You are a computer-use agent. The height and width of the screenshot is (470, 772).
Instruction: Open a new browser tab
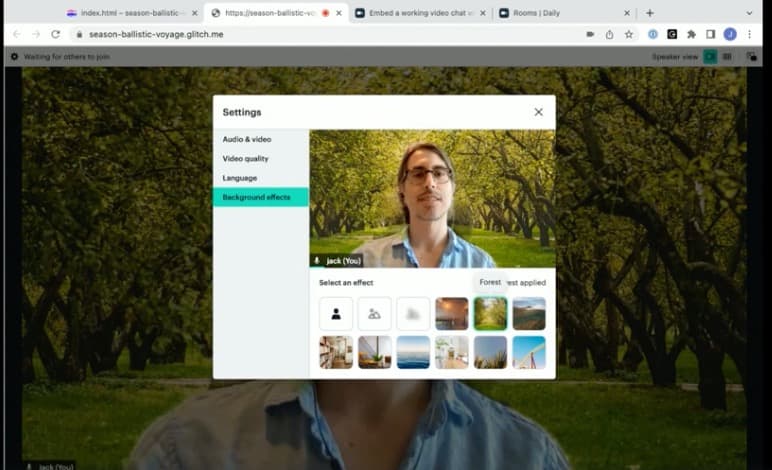[650, 13]
